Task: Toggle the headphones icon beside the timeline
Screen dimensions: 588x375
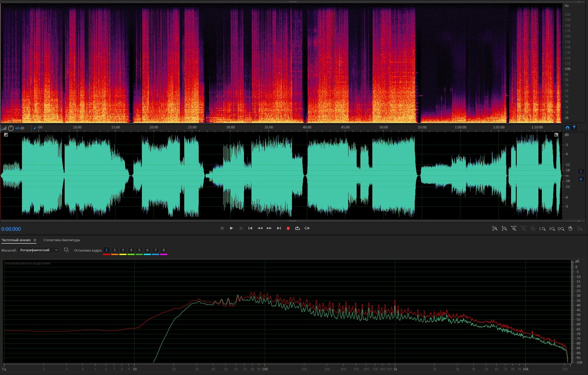Action: pyautogui.click(x=567, y=128)
